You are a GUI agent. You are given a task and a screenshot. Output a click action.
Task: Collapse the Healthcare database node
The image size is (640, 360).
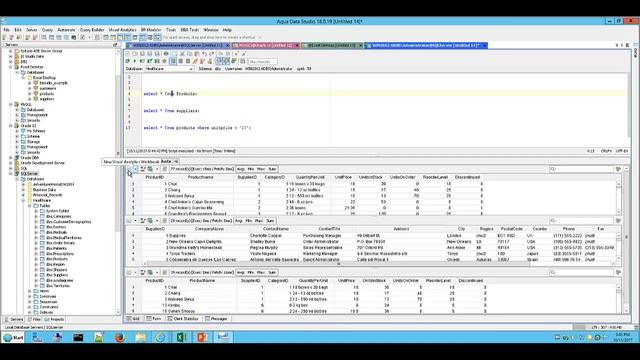tap(23, 200)
